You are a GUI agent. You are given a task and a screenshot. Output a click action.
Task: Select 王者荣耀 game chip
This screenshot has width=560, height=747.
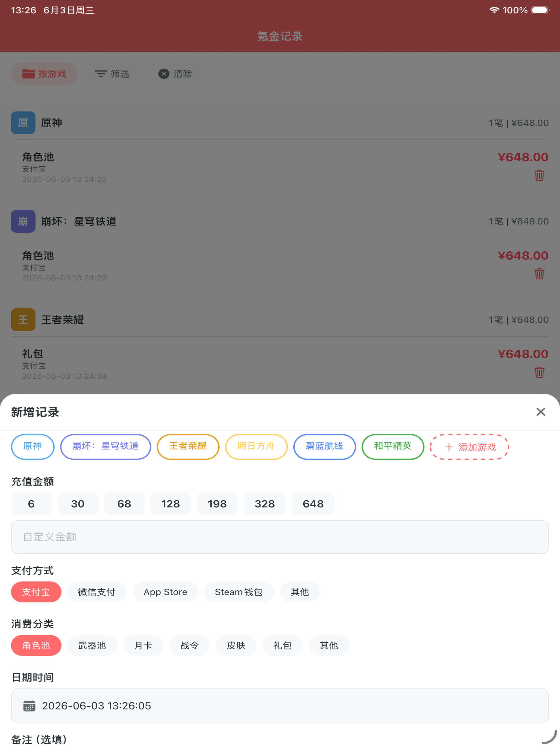(188, 447)
